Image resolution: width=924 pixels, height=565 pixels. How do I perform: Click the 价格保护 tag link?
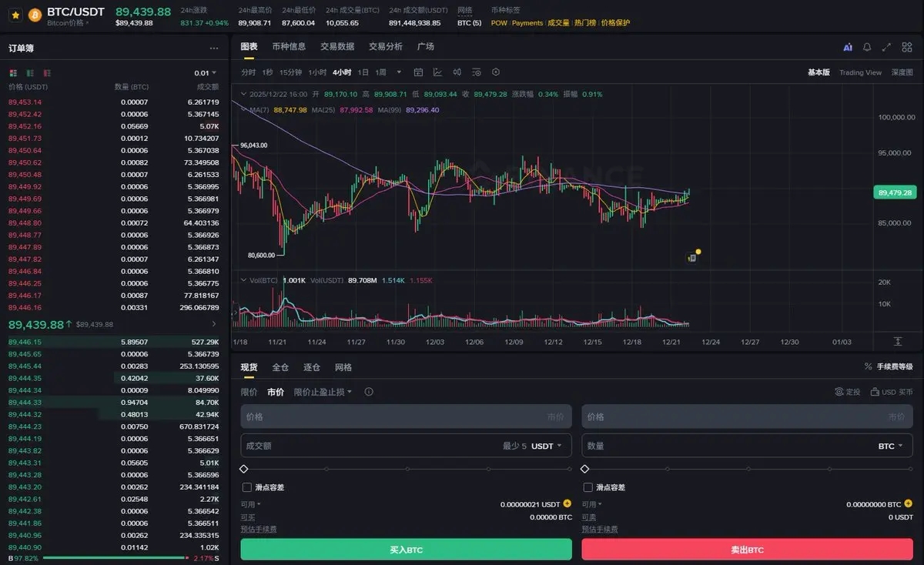(615, 23)
